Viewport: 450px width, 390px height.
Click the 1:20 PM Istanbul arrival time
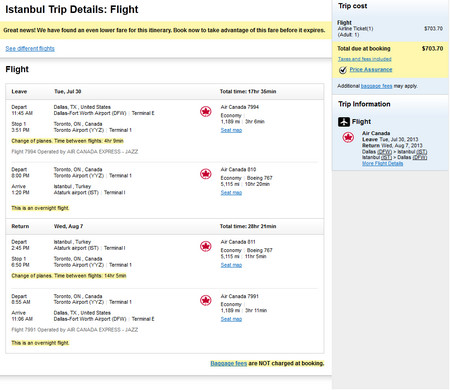click(x=20, y=192)
